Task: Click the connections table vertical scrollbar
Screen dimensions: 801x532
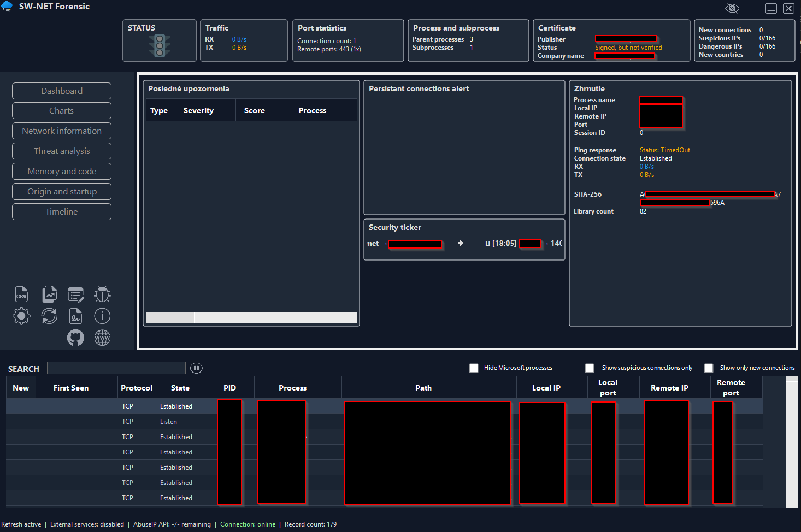Action: pyautogui.click(x=792, y=442)
